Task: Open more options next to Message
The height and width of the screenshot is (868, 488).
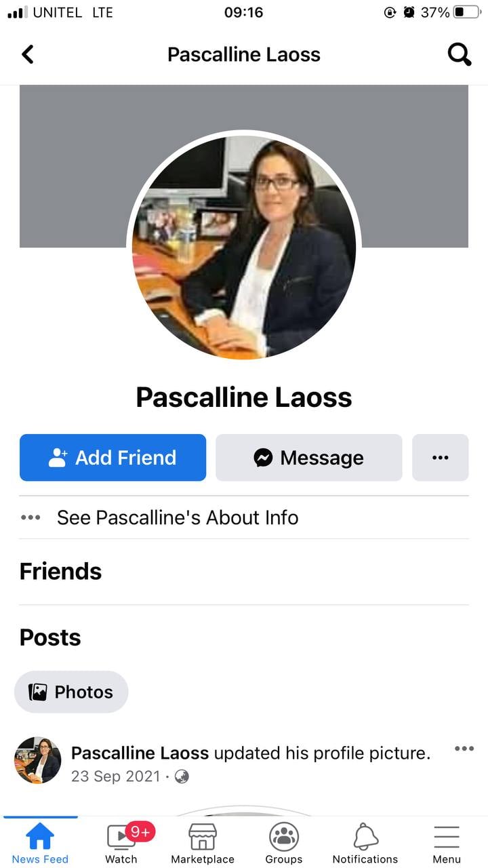Action: coord(441,458)
